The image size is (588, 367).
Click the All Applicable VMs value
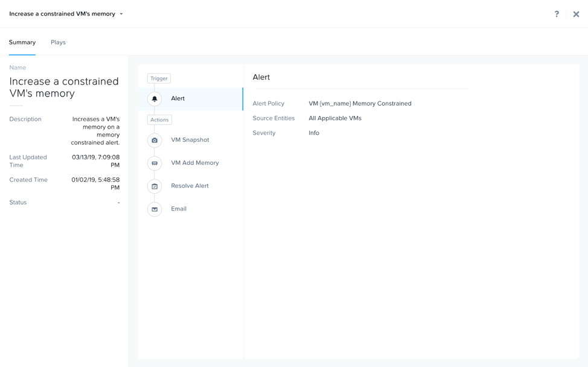[x=335, y=118]
